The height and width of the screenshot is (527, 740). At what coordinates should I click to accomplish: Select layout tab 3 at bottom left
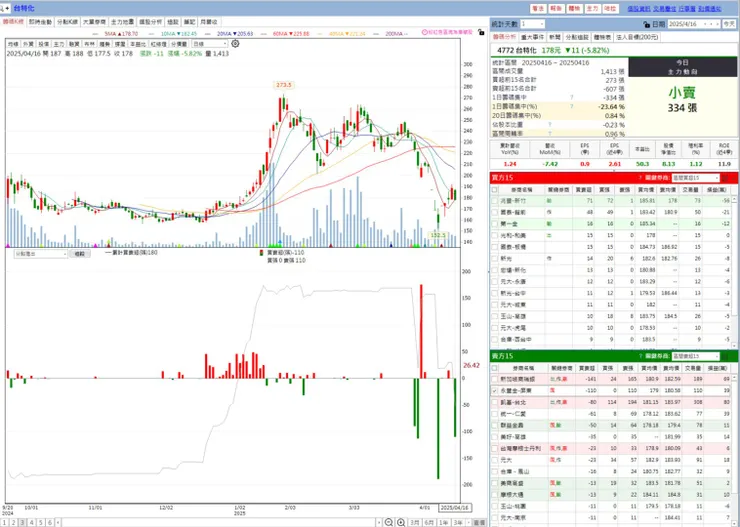(22, 523)
